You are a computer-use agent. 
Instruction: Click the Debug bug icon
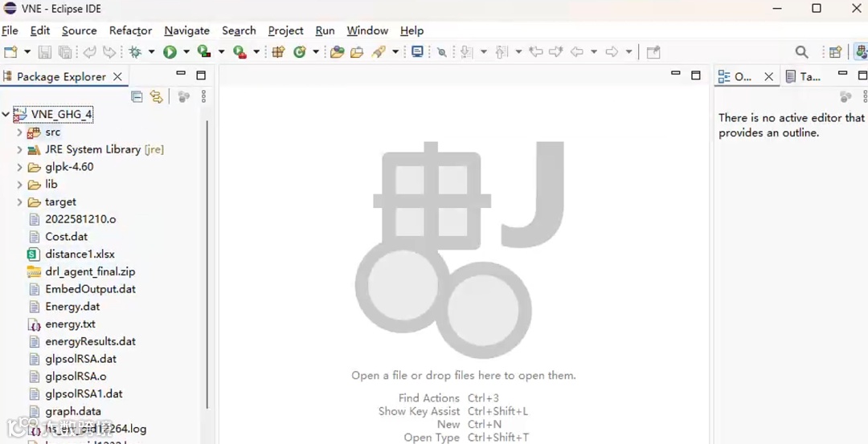[134, 52]
